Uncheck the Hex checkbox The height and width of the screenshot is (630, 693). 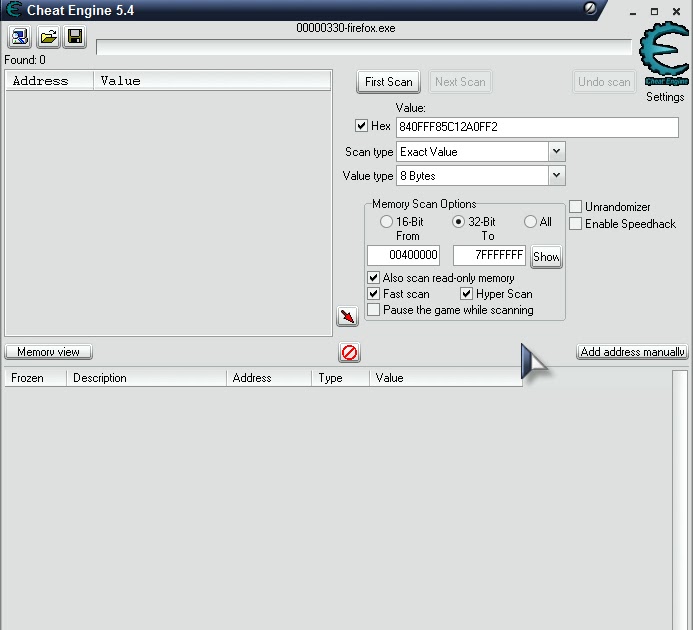tap(361, 126)
